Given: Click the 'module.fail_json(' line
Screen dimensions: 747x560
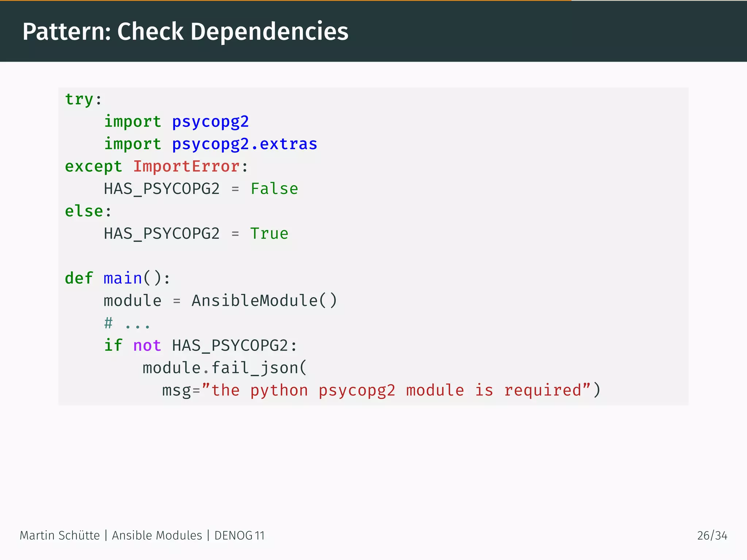Looking at the screenshot, I should (225, 368).
